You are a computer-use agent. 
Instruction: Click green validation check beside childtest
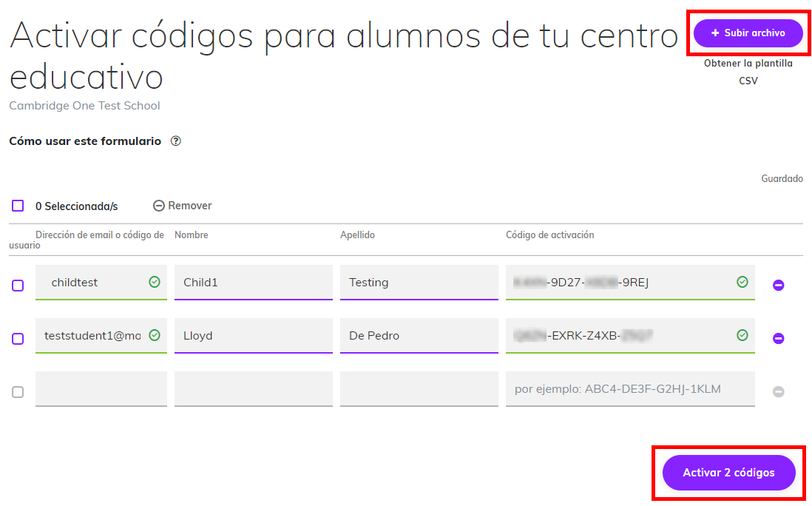point(155,282)
